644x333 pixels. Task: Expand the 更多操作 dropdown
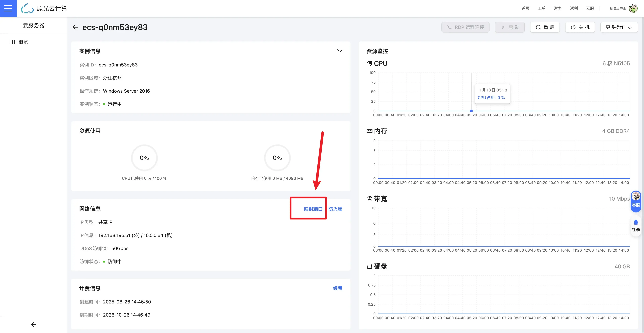pyautogui.click(x=619, y=27)
